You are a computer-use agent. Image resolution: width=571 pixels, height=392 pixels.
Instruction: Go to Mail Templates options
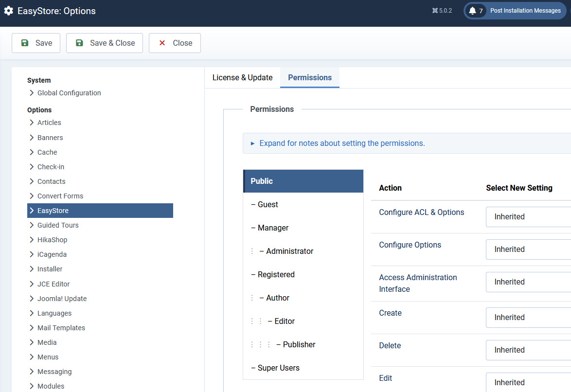click(61, 328)
